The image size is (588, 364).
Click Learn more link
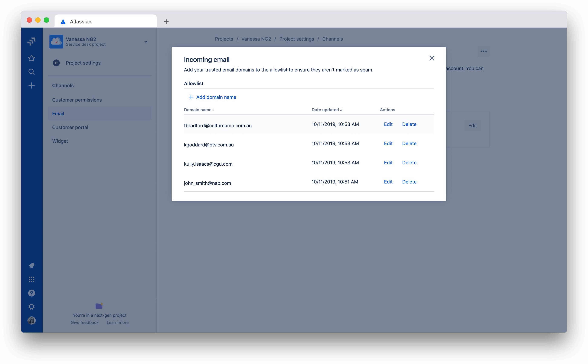[118, 322]
